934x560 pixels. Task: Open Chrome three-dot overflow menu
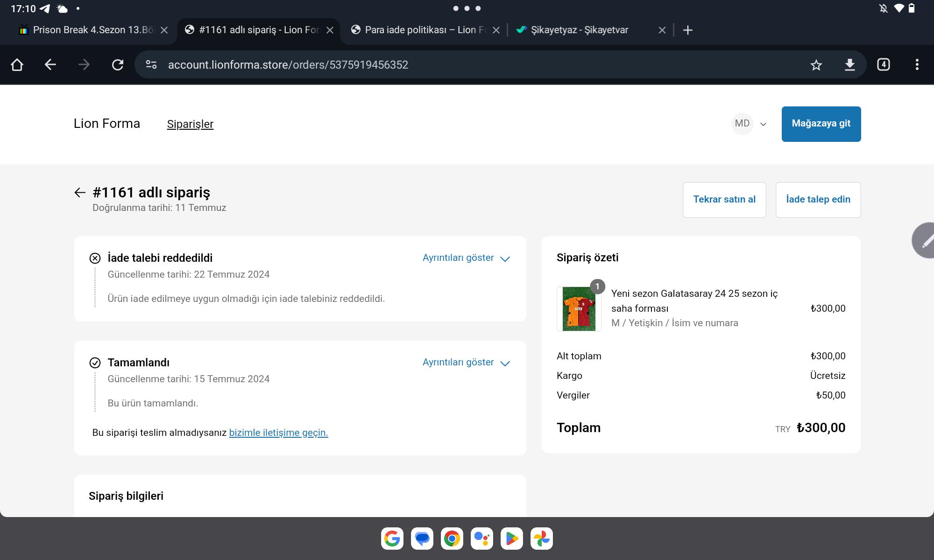point(917,65)
